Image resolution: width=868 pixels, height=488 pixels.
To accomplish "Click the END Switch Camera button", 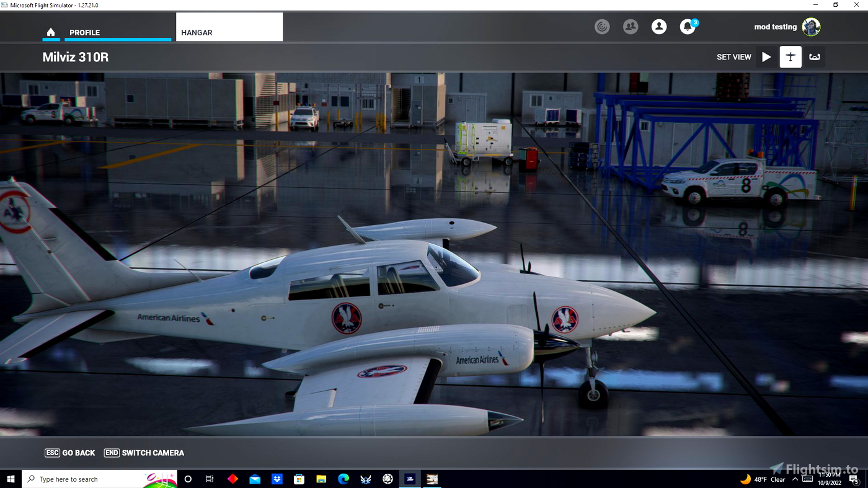I will click(x=144, y=453).
